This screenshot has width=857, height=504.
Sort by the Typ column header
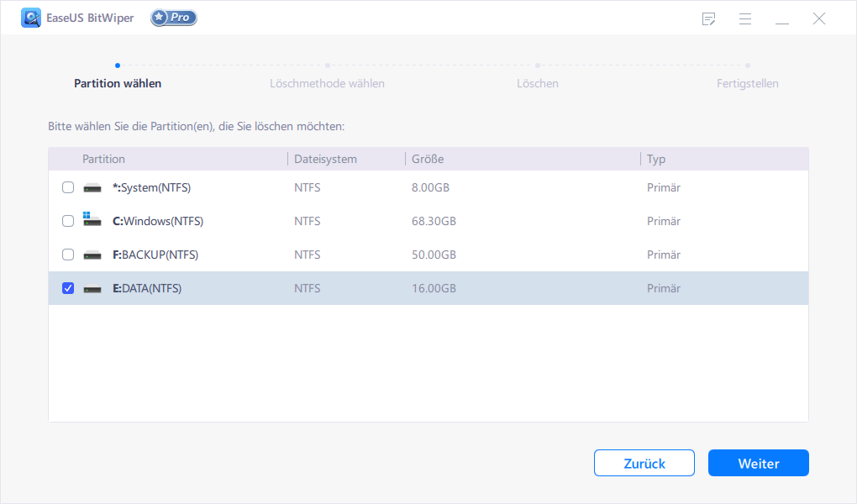click(x=656, y=159)
